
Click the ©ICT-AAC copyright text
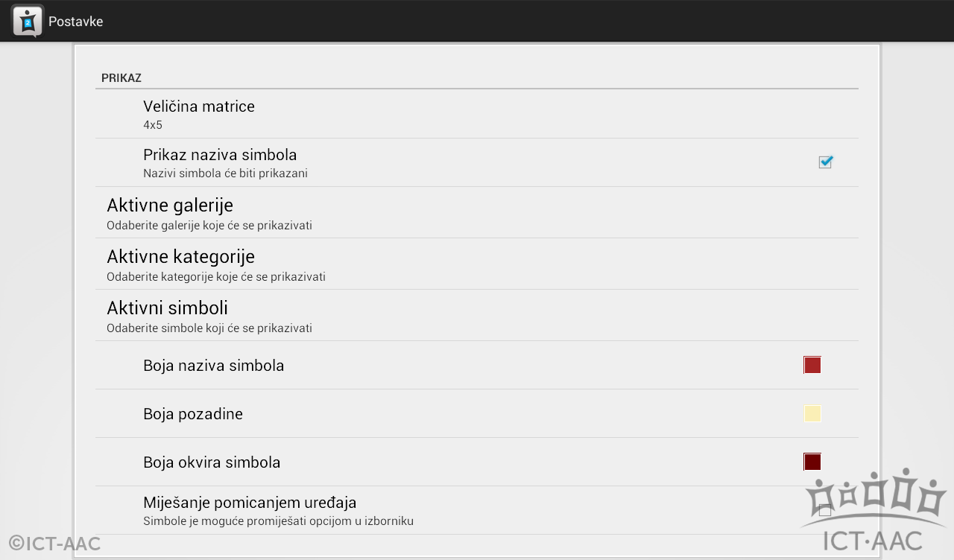pos(54,544)
